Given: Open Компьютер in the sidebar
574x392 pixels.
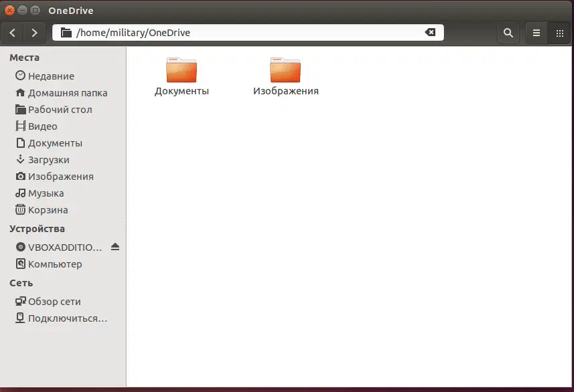Looking at the screenshot, I should (63, 264).
